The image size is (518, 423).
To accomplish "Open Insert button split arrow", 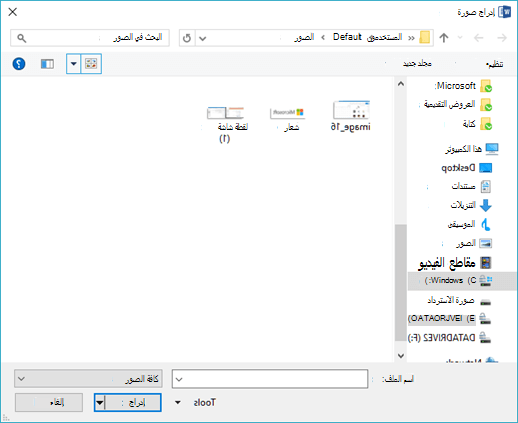I will coord(100,403).
